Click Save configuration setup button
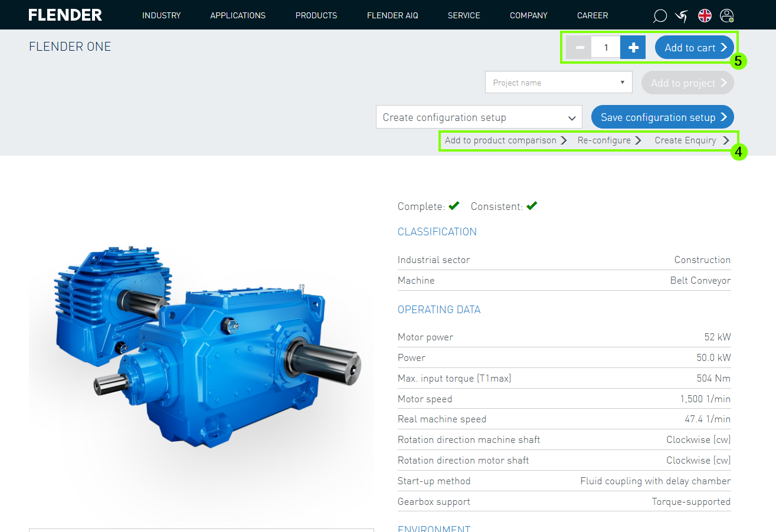The width and height of the screenshot is (776, 532). pos(662,117)
